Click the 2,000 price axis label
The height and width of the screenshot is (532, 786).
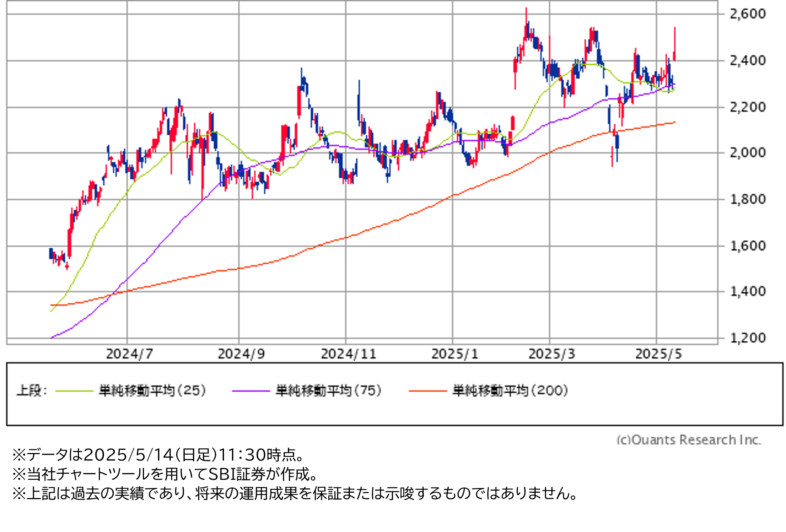[x=747, y=153]
